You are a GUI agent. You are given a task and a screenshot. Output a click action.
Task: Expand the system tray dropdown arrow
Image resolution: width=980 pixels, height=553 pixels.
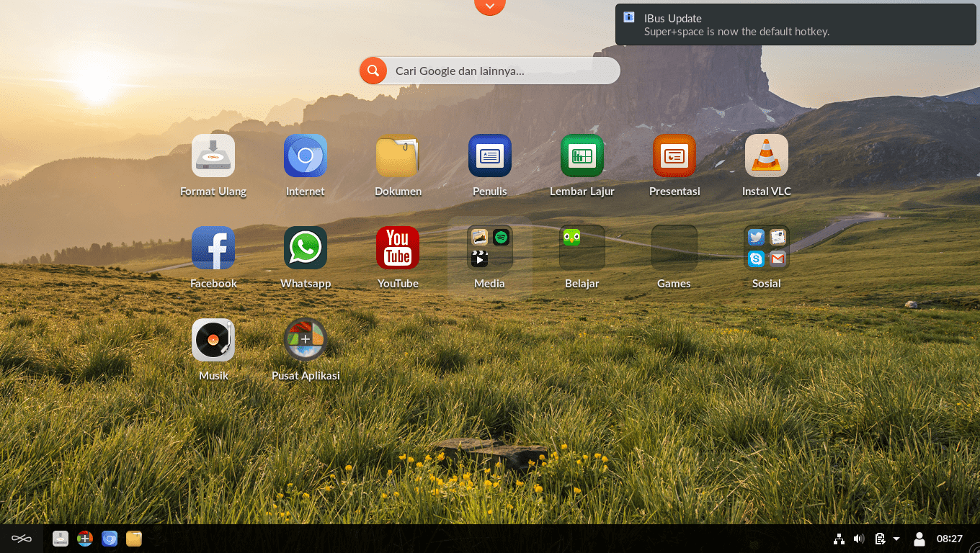coord(896,539)
